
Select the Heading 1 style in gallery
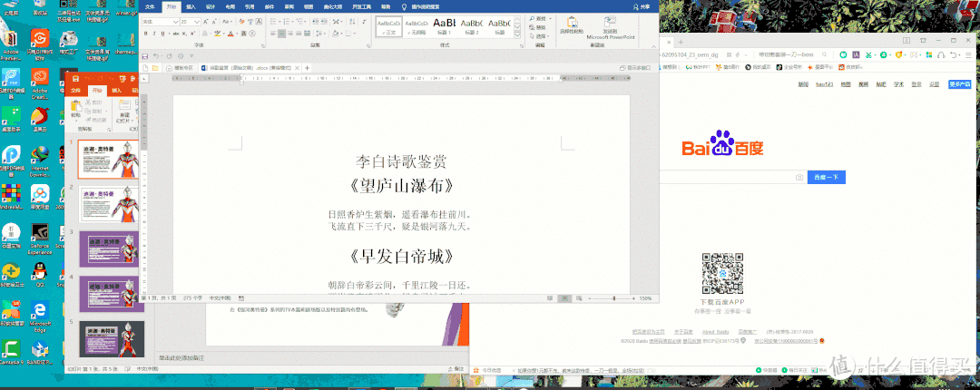coord(443,25)
